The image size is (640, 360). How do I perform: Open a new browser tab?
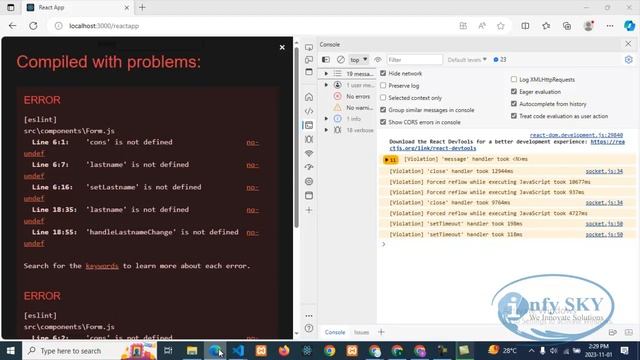click(142, 7)
